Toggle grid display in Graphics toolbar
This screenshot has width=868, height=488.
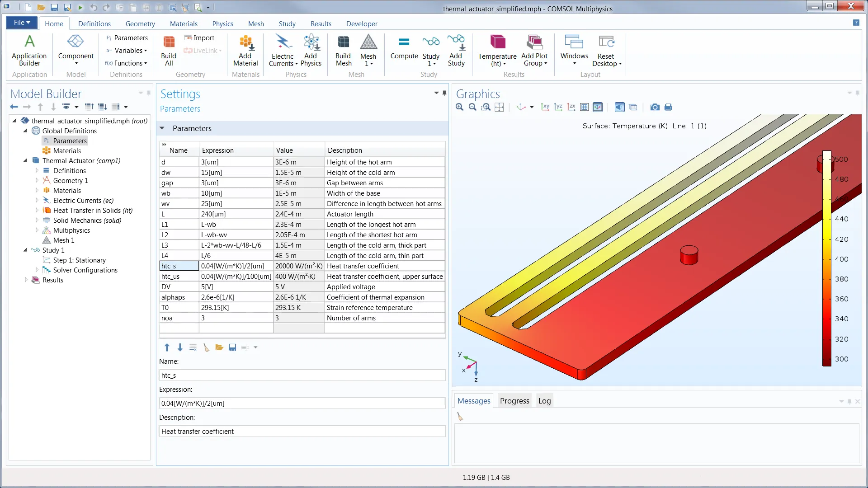coord(585,107)
